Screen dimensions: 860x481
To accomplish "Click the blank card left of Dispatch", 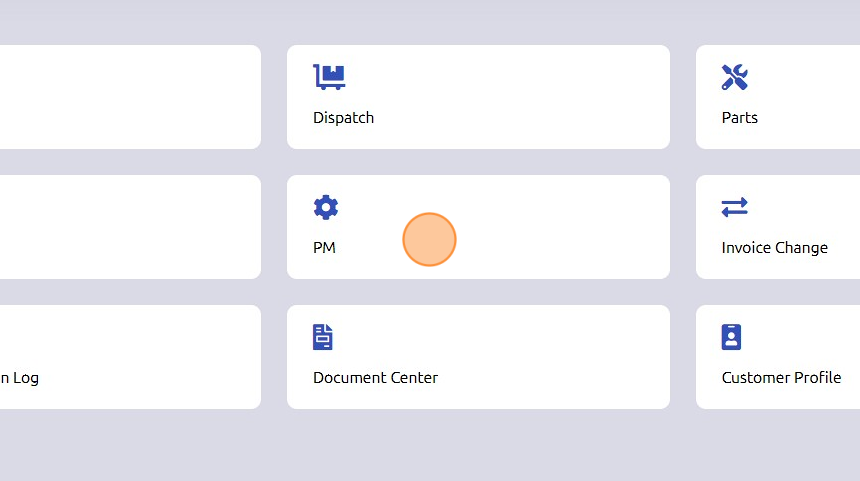I will click(130, 97).
